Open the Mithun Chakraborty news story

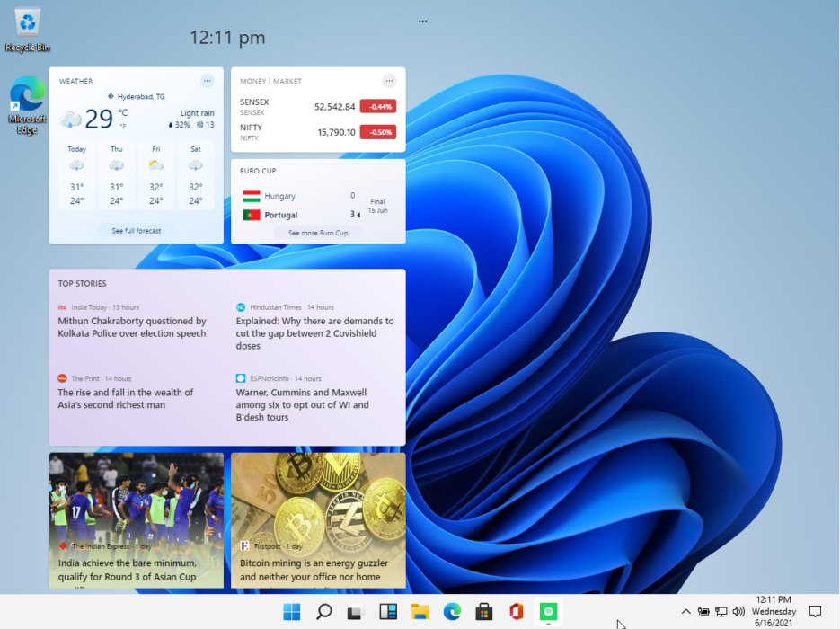click(x=135, y=328)
